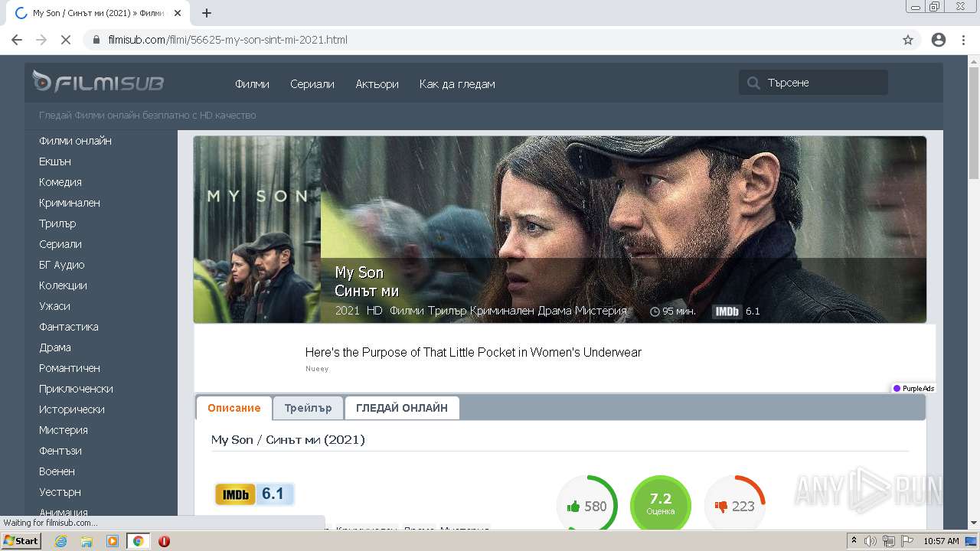The width and height of the screenshot is (980, 551).
Task: Select the My Son browser tab
Action: click(97, 13)
